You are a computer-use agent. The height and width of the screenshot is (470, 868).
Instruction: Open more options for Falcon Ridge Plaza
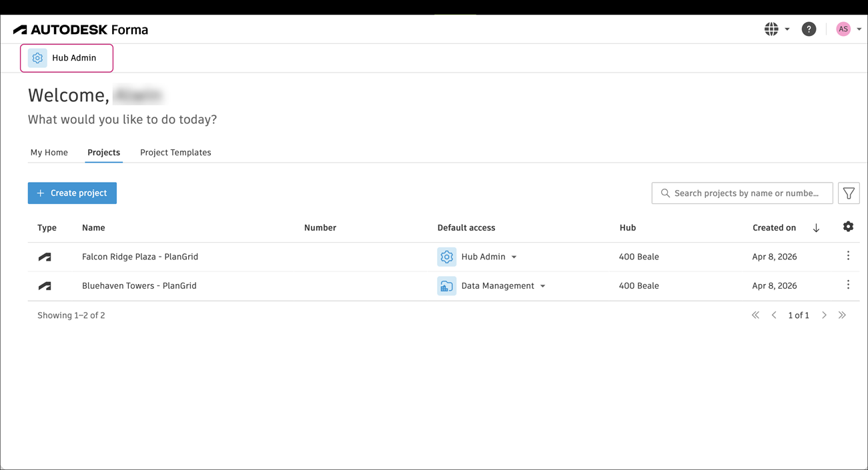tap(848, 256)
